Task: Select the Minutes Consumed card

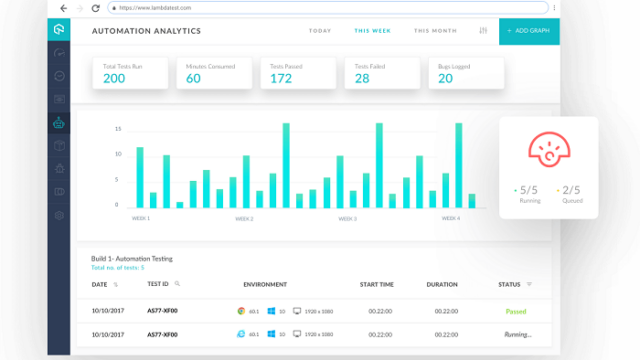Action: (x=214, y=73)
